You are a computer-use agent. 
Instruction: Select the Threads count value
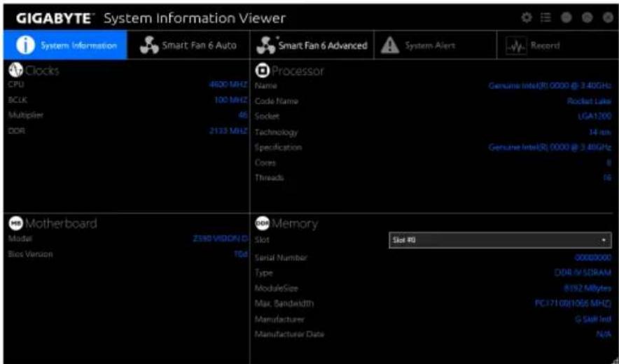pyautogui.click(x=607, y=178)
